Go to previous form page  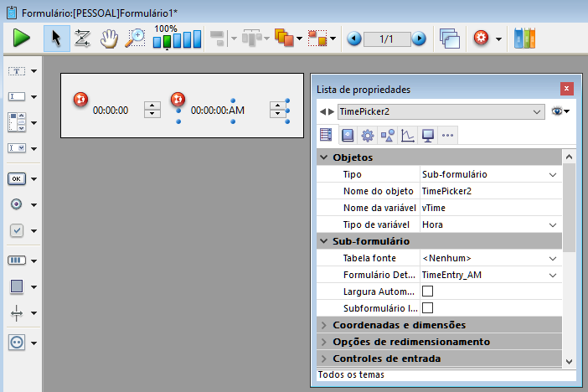tap(354, 39)
